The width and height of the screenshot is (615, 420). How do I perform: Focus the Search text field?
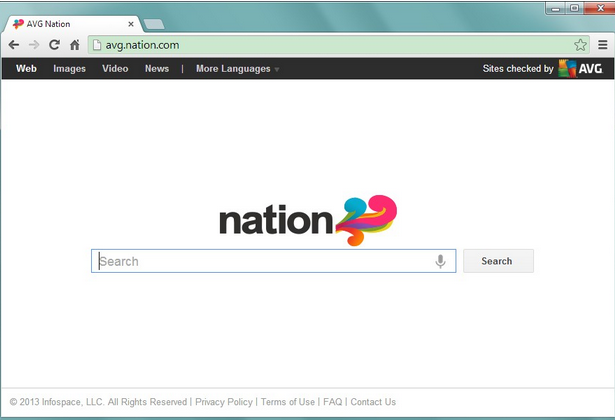coord(273,261)
